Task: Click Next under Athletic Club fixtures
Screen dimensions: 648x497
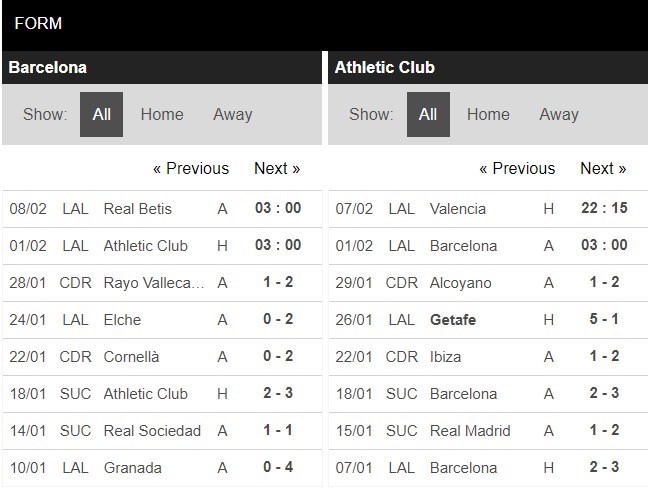Action: (603, 168)
